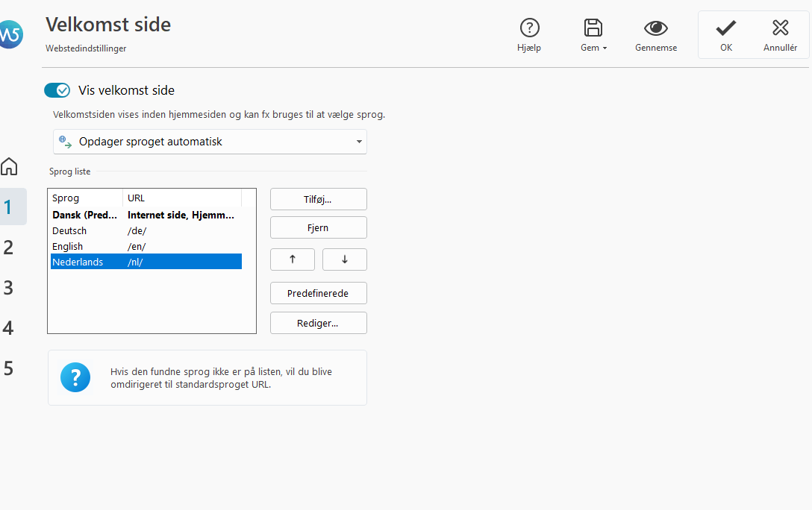Click the WebSite X5 logo icon
This screenshot has height=510, width=812.
click(10, 34)
